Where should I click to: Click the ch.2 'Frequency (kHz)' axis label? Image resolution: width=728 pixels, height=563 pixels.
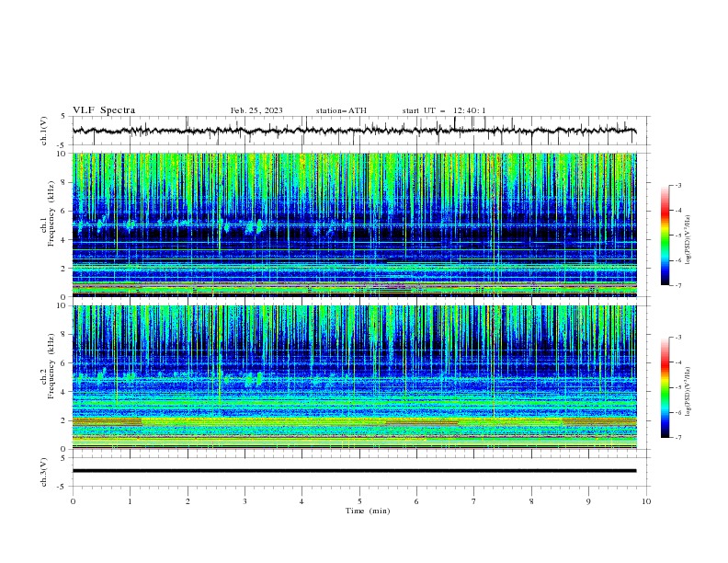click(x=51, y=366)
